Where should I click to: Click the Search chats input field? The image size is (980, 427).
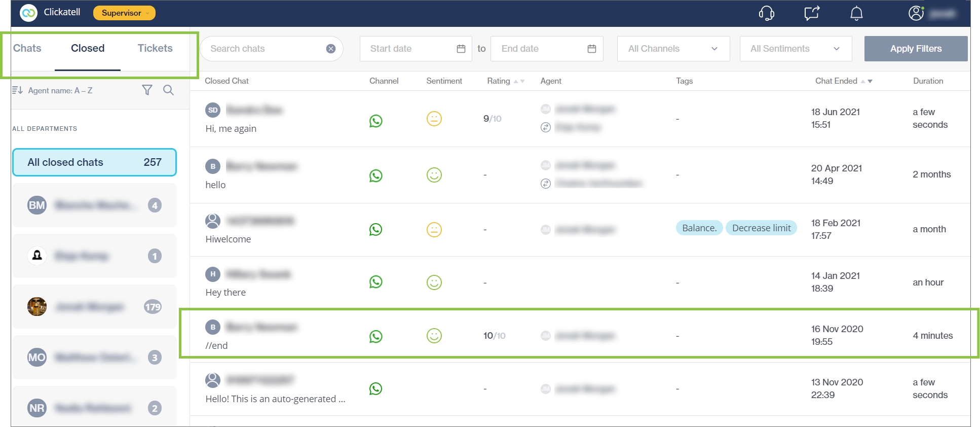[x=263, y=49]
